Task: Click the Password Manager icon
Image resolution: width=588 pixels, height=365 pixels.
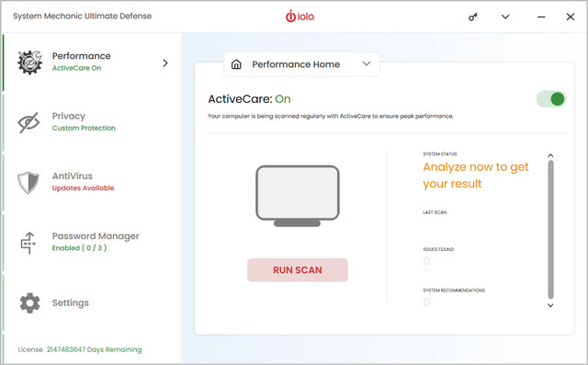Action: 28,243
